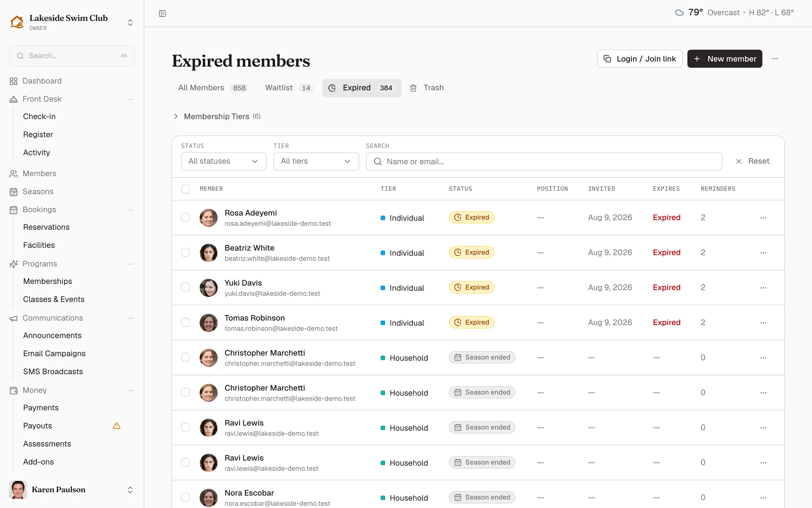Open row actions for Yuki Davis

(x=763, y=288)
